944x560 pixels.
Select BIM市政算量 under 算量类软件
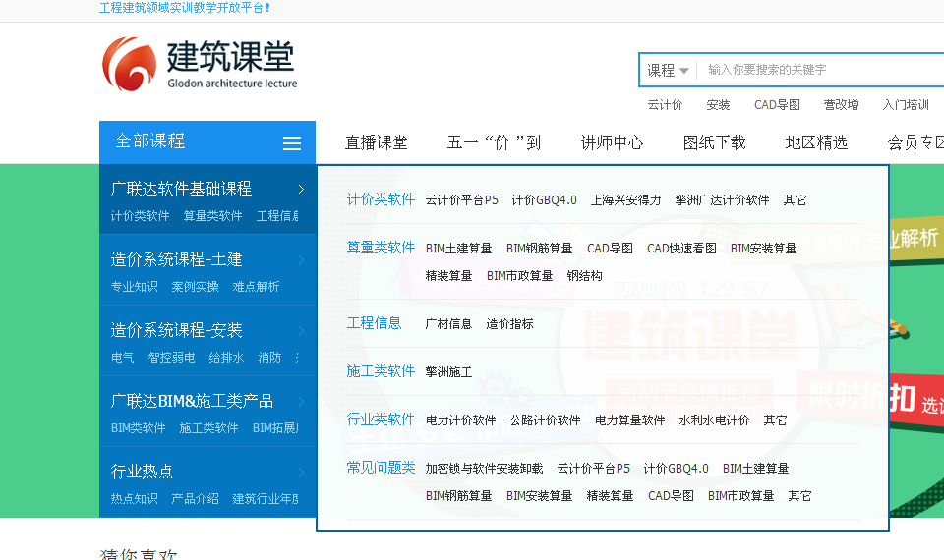(x=519, y=275)
